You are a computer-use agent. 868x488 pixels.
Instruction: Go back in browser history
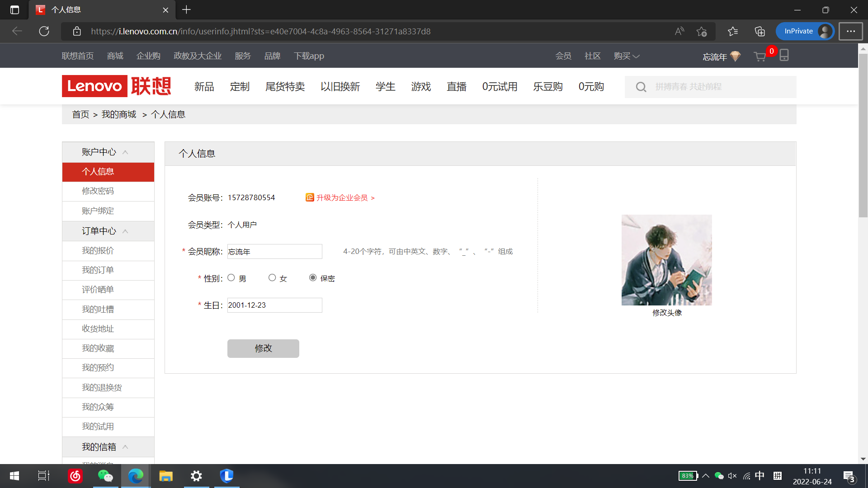(17, 31)
